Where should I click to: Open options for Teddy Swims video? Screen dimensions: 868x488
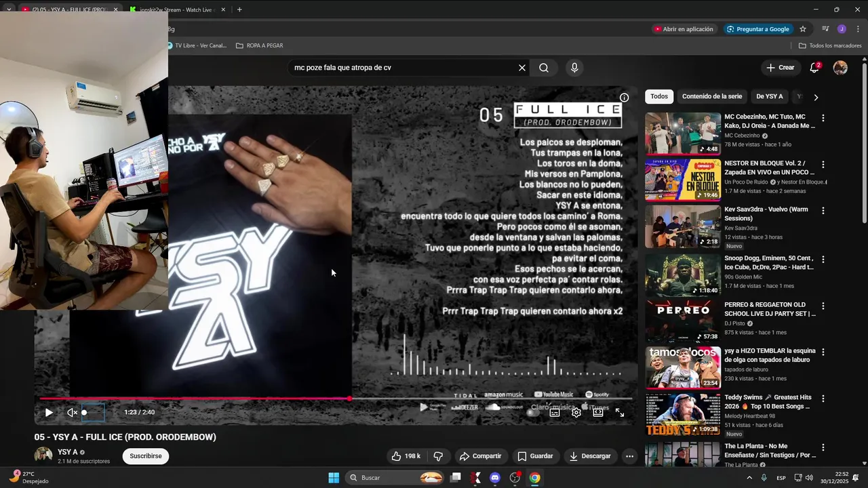point(823,399)
